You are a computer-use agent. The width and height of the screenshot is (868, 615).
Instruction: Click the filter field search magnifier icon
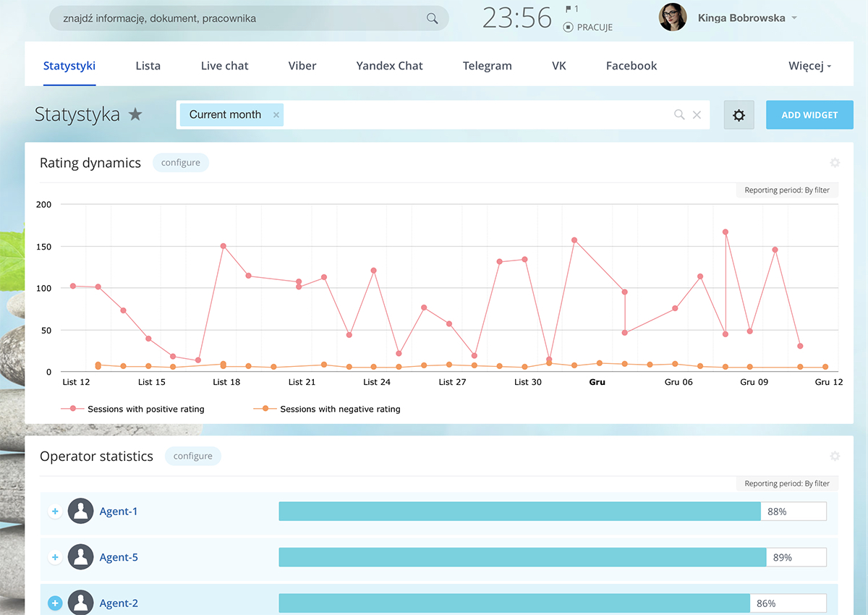tap(679, 114)
